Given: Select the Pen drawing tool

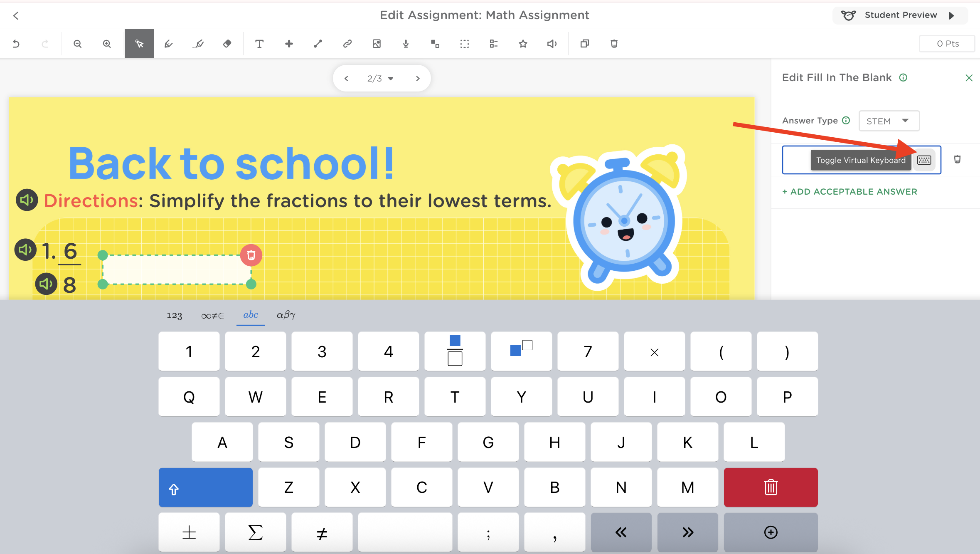Looking at the screenshot, I should pyautogui.click(x=168, y=44).
